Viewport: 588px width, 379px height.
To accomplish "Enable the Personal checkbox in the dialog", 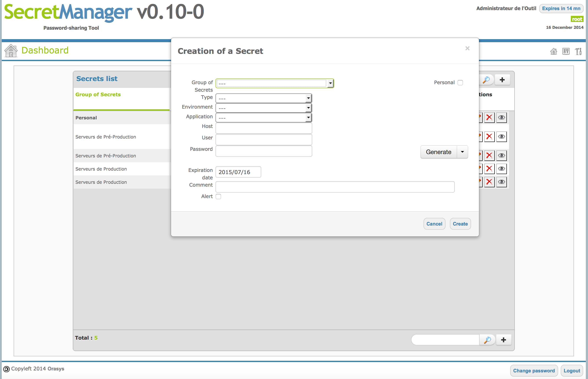I will 460,82.
